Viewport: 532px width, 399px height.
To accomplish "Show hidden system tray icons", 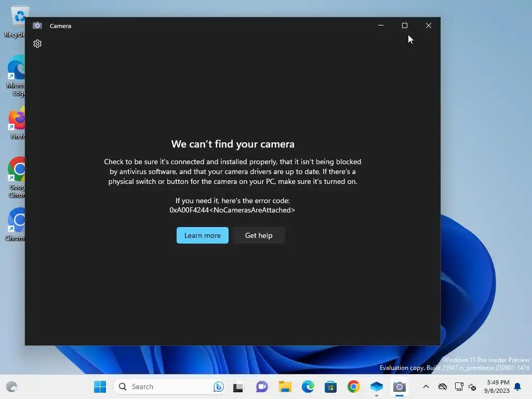I will (x=426, y=387).
